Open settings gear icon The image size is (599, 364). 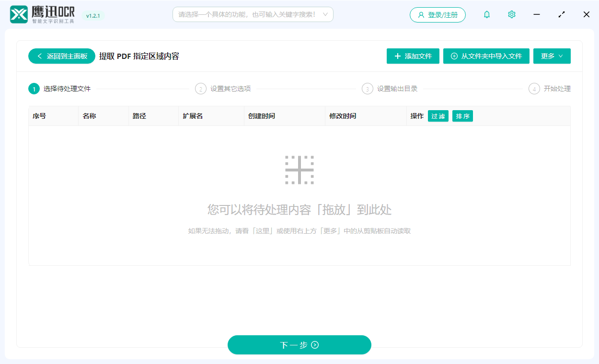[512, 15]
